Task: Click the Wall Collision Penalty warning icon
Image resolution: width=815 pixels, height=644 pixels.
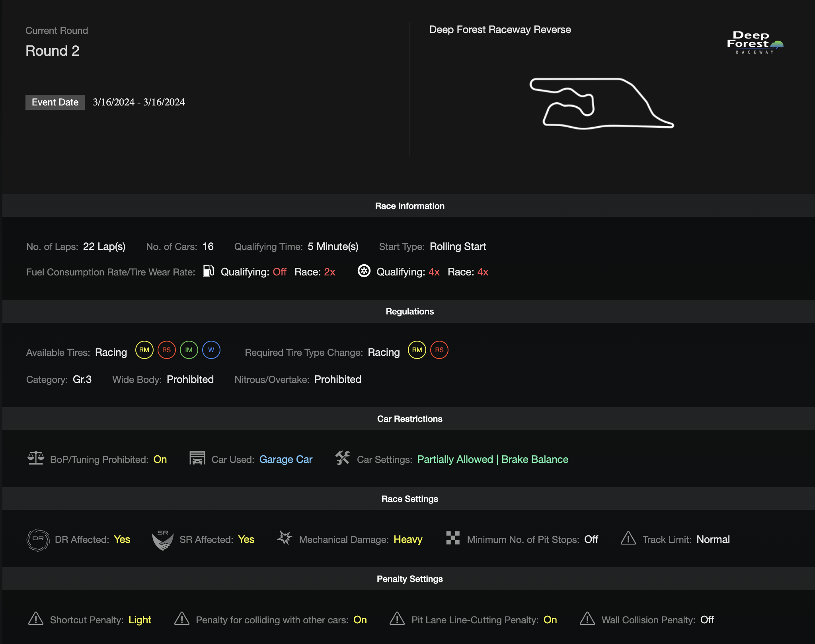Action: 587,619
